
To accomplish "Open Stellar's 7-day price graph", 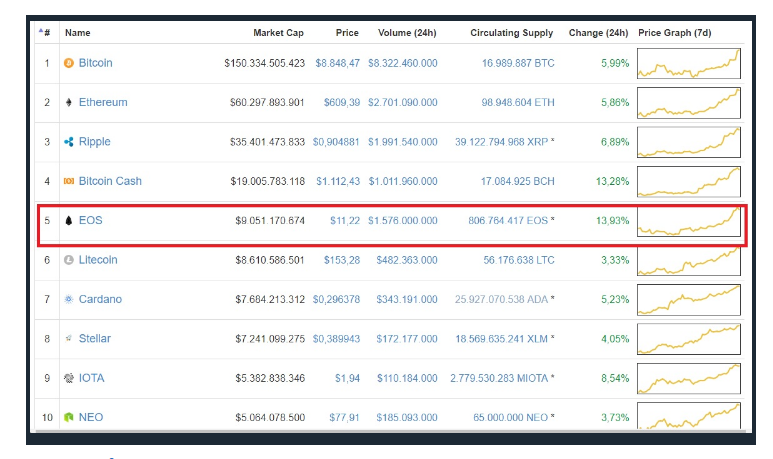I will (x=689, y=339).
